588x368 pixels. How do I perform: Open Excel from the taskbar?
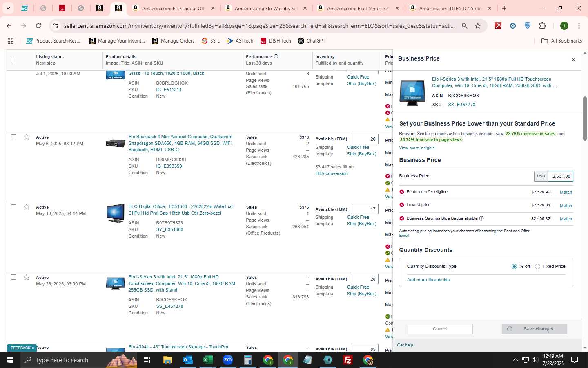click(207, 360)
